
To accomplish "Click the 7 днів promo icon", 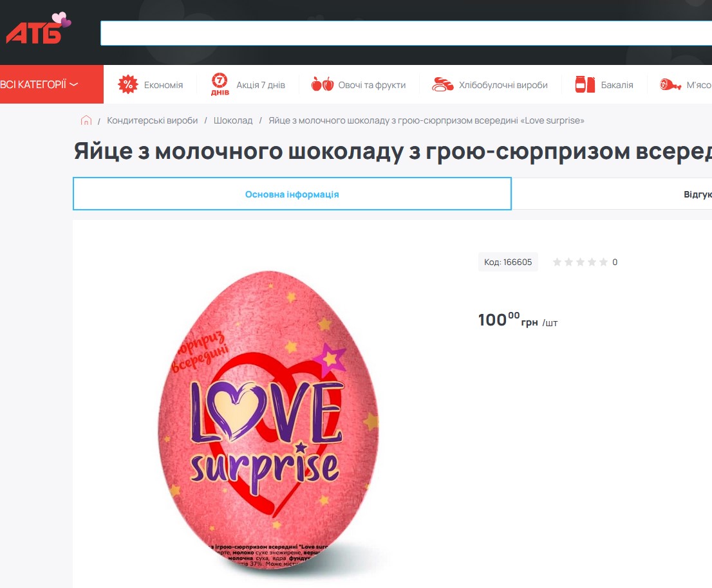I will point(220,84).
